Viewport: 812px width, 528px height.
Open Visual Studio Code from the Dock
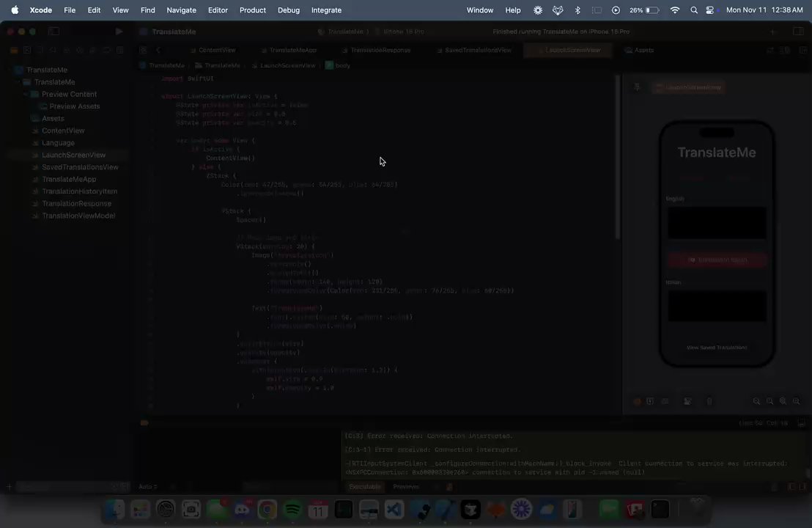(394, 510)
